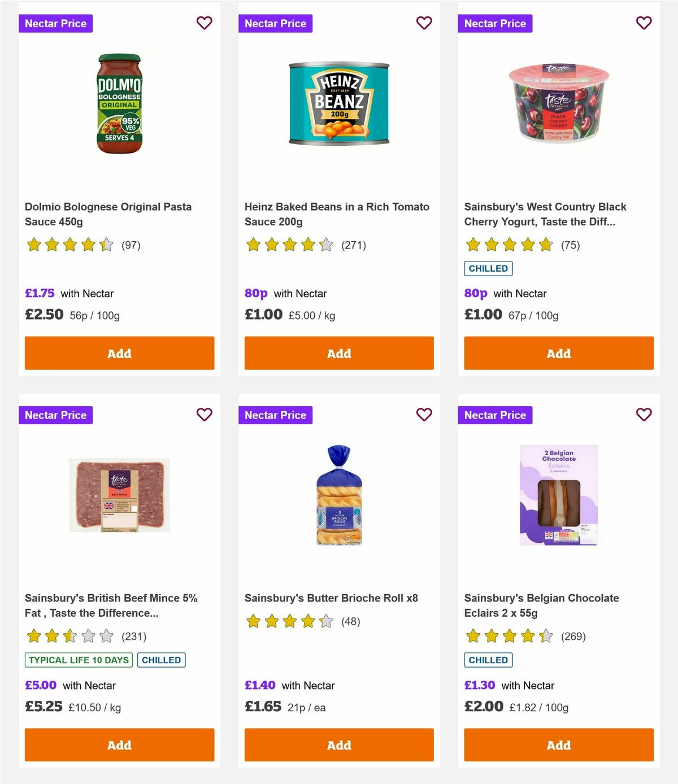Toggle favorite on Belgian Chocolate Eclairs
Image resolution: width=678 pixels, height=784 pixels.
644,415
